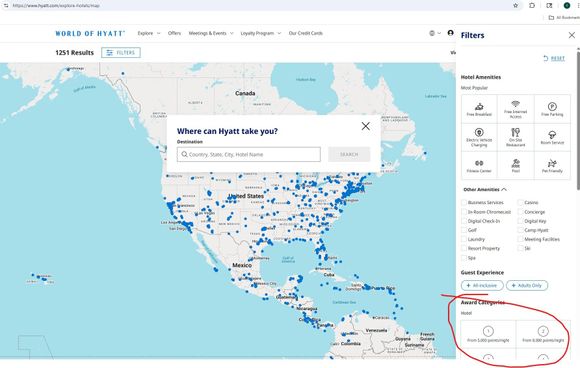Viewport: 580px width, 368px height.
Task: Select Electric Vehicle Charging amenity
Action: [x=479, y=138]
